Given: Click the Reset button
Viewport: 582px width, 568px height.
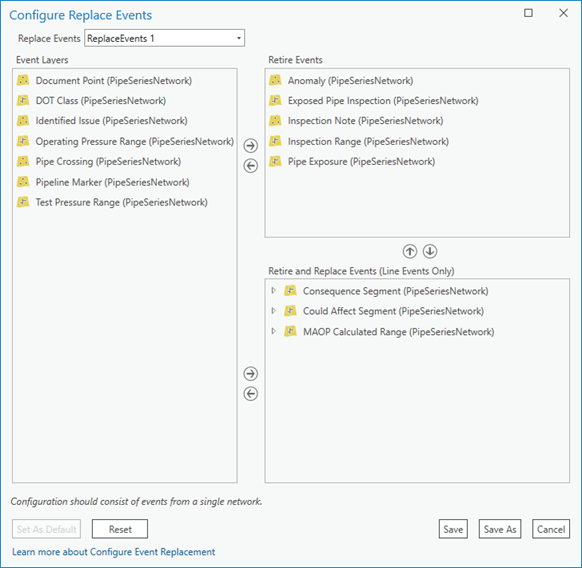Looking at the screenshot, I should (x=120, y=529).
